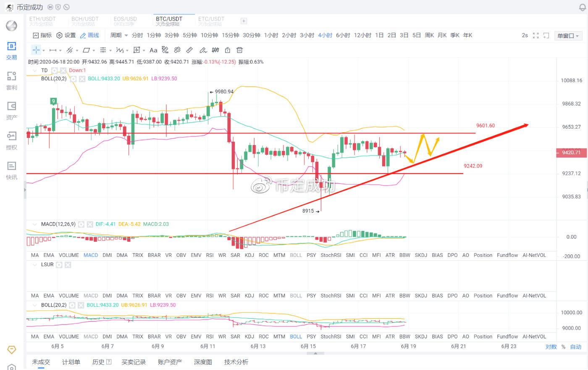Open the 周期 period dropdown
The width and height of the screenshot is (588, 370).
tap(119, 35)
